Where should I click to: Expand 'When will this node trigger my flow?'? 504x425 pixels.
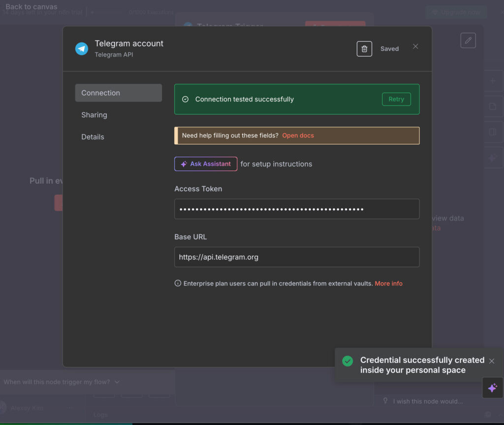[x=62, y=382]
